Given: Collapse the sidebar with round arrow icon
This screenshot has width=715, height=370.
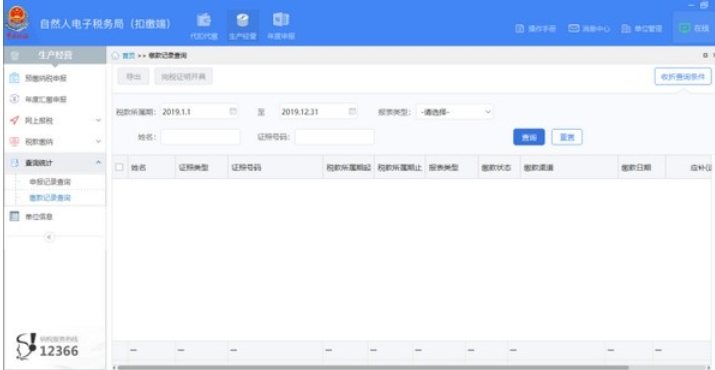Looking at the screenshot, I should (49, 237).
